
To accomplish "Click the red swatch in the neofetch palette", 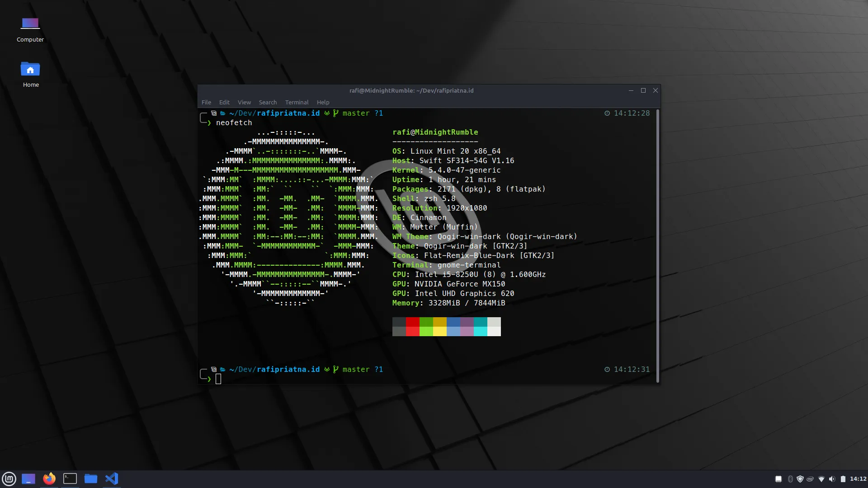I will click(x=412, y=326).
